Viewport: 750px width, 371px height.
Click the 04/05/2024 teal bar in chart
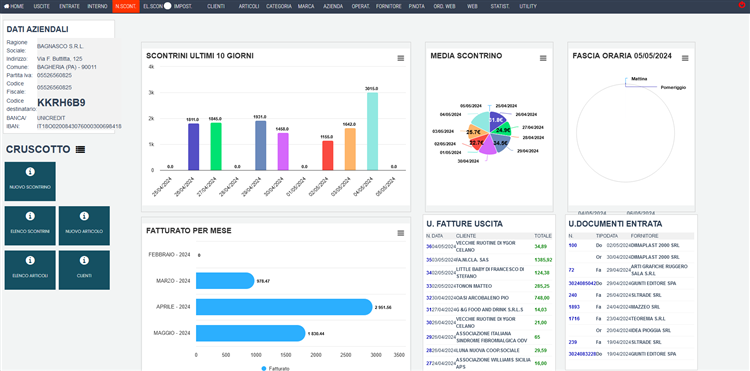tap(373, 131)
